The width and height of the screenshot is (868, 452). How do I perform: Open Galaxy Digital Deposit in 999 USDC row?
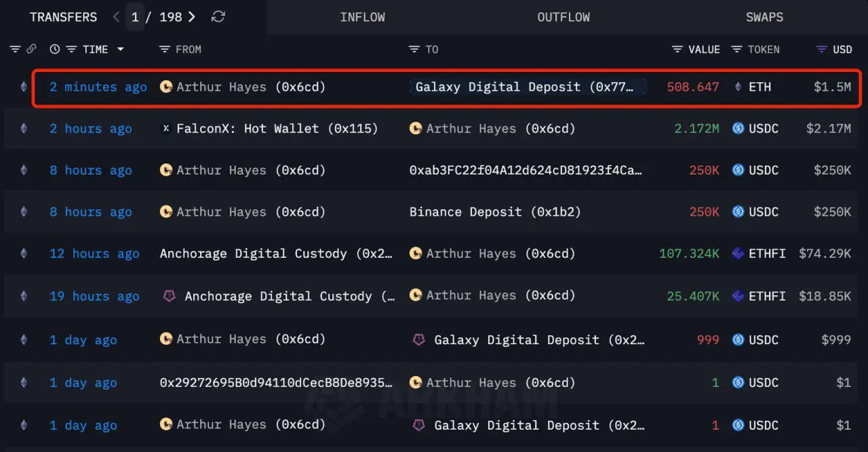coord(540,339)
